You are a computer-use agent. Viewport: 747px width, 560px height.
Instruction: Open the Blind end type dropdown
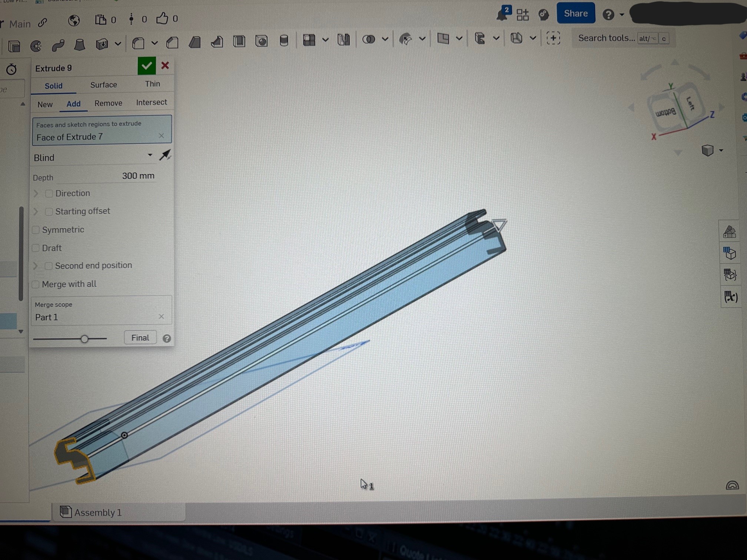pos(93,157)
